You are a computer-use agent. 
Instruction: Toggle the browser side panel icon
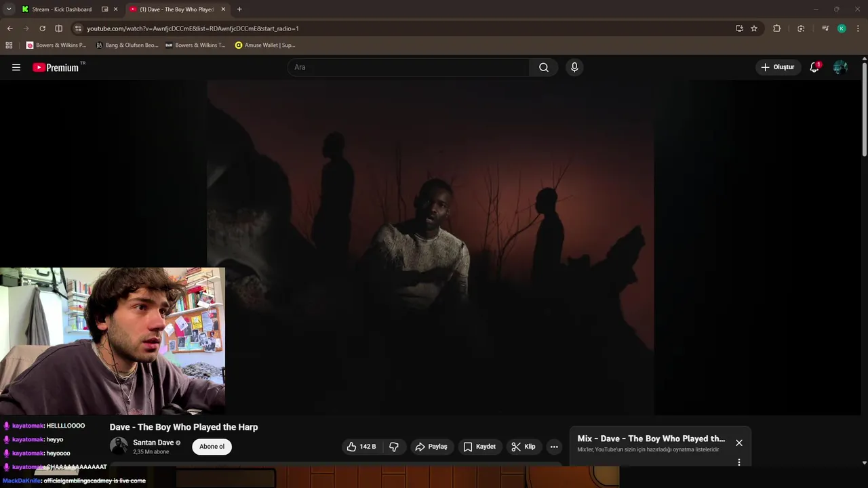[58, 28]
